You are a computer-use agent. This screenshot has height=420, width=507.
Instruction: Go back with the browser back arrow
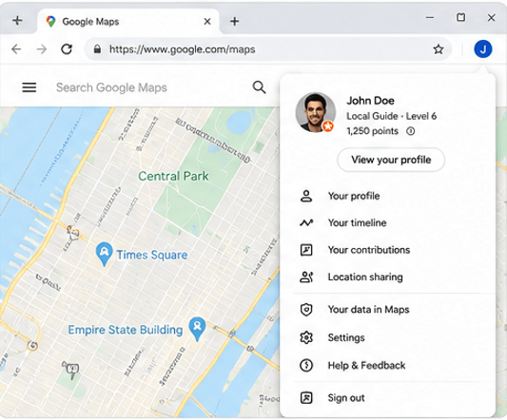click(16, 49)
